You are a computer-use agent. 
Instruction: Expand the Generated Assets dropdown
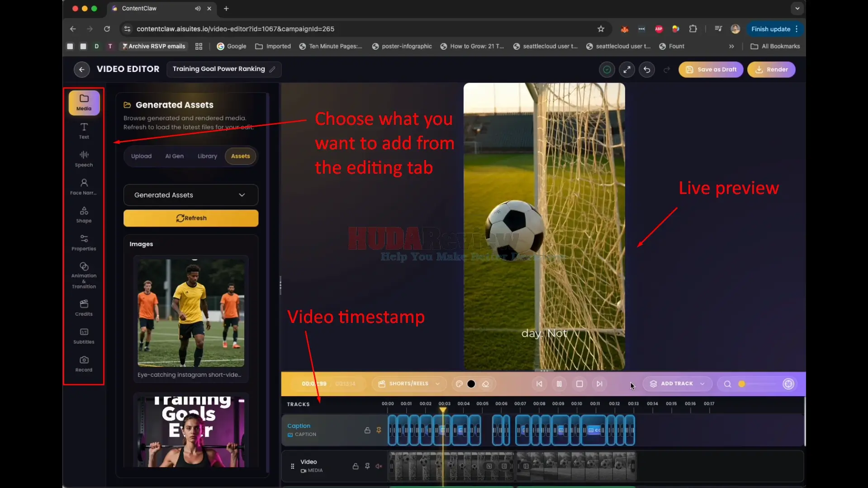point(191,195)
